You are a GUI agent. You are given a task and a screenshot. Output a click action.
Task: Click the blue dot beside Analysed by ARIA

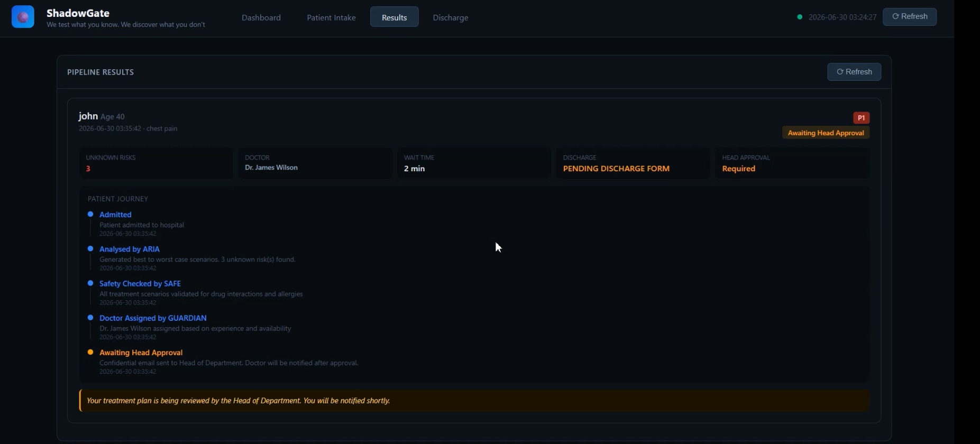[x=90, y=248]
